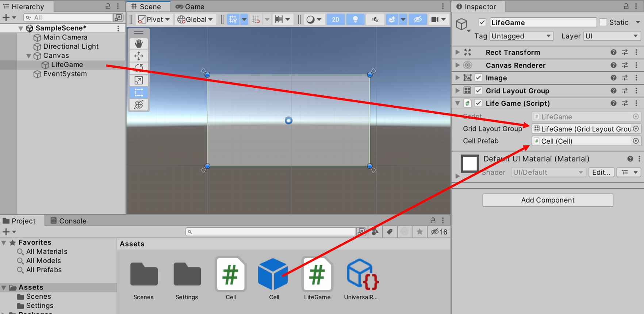Uncheck the Image component checkbox
Image resolution: width=644 pixels, height=314 pixels.
pyautogui.click(x=478, y=78)
